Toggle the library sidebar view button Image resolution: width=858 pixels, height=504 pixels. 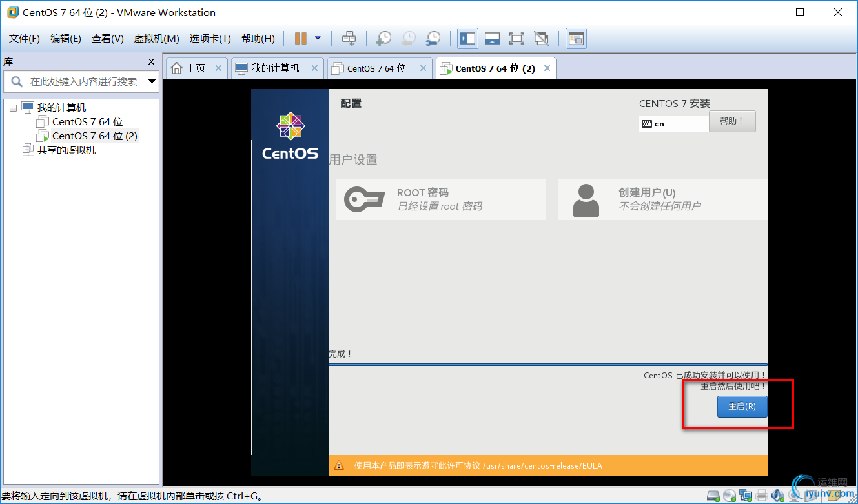(x=467, y=39)
